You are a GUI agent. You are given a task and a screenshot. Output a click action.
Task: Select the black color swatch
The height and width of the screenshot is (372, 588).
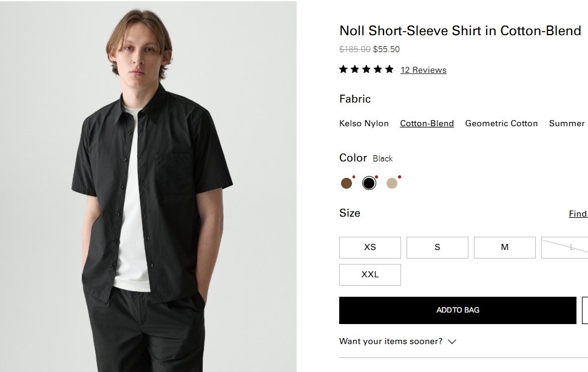pos(369,183)
